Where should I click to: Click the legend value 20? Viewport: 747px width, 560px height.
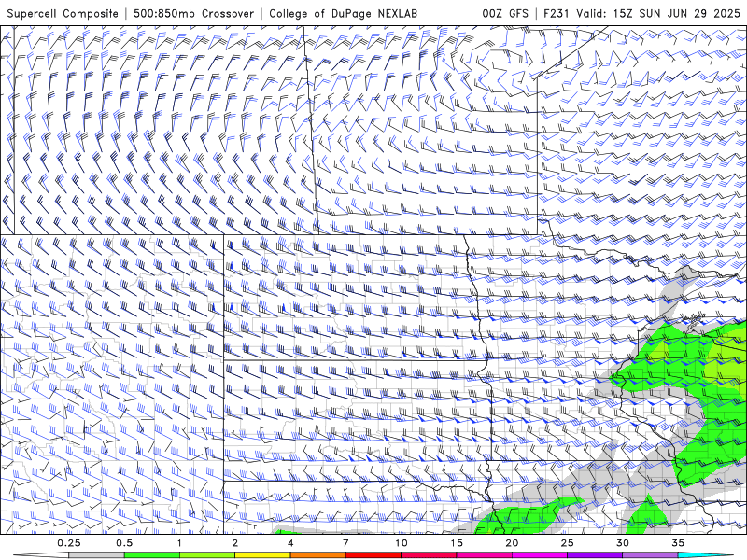pyautogui.click(x=512, y=543)
